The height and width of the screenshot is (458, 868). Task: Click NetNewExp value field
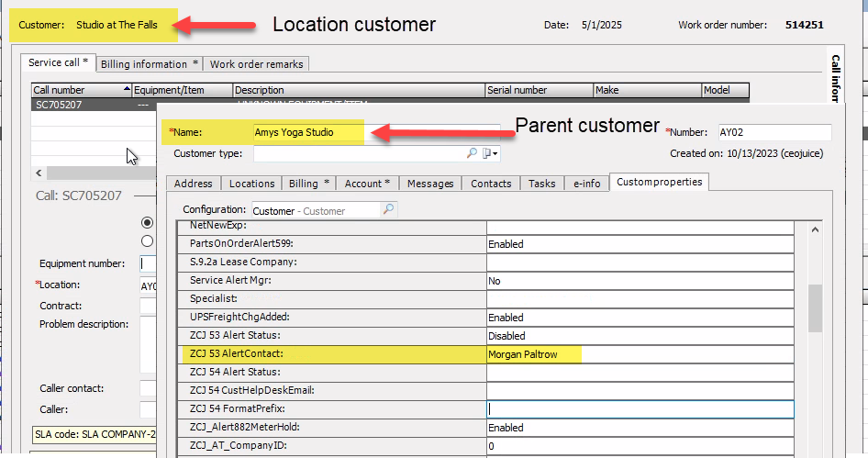point(640,227)
